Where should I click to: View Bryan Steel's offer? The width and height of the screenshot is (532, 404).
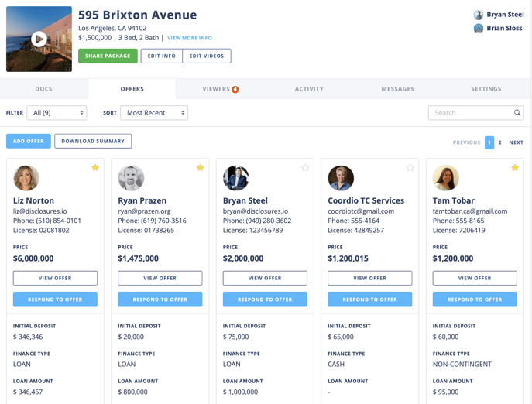[265, 278]
